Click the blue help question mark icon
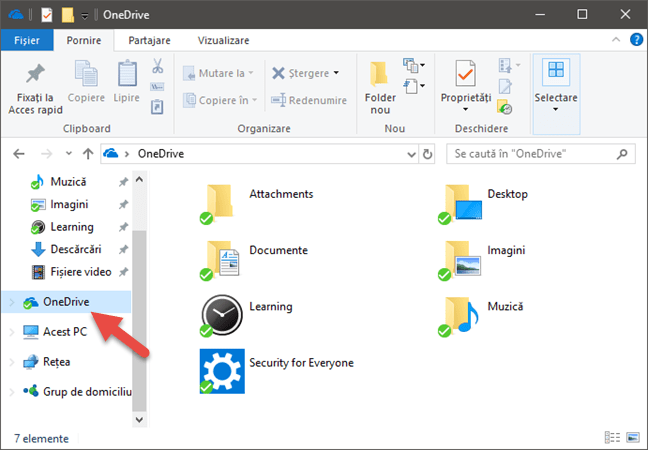Screen dimensions: 648x450 [x=636, y=40]
